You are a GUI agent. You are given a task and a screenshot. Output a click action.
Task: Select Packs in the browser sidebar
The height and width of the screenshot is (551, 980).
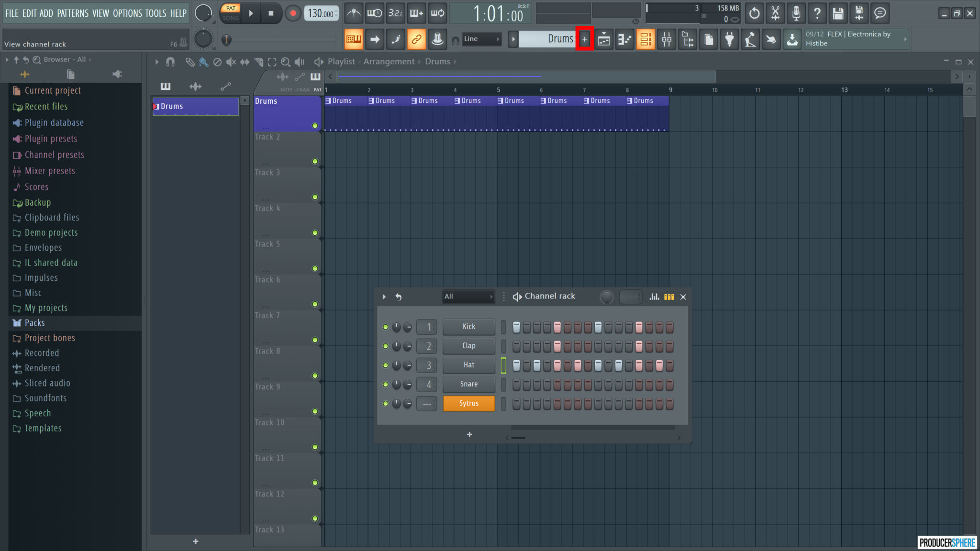pos(34,323)
